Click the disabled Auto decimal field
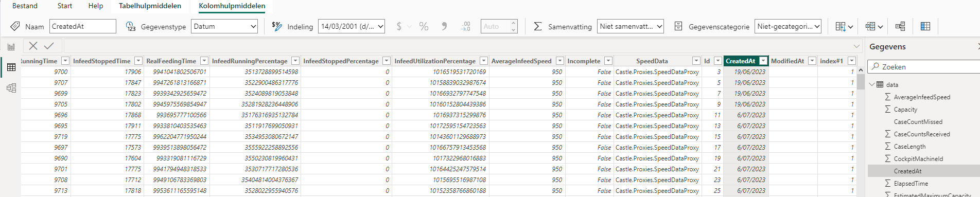 (x=499, y=26)
